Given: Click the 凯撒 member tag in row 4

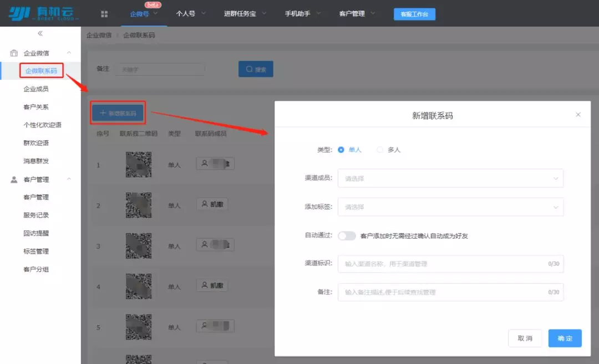Looking at the screenshot, I should [212, 285].
